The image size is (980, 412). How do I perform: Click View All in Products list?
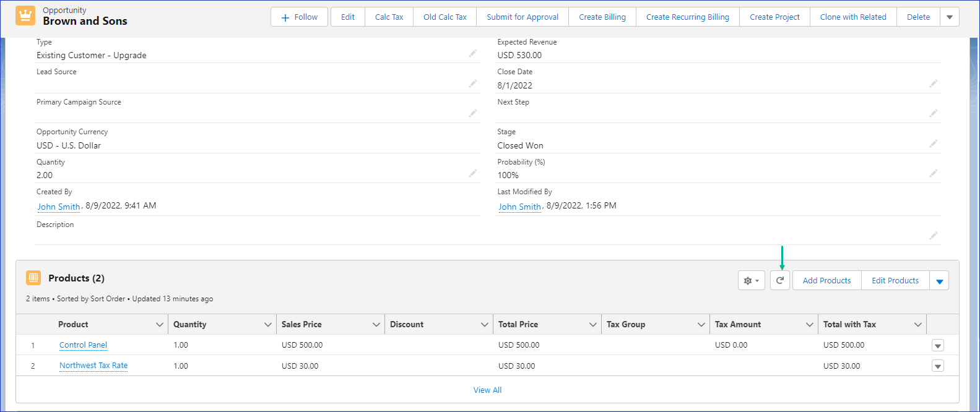coord(487,390)
